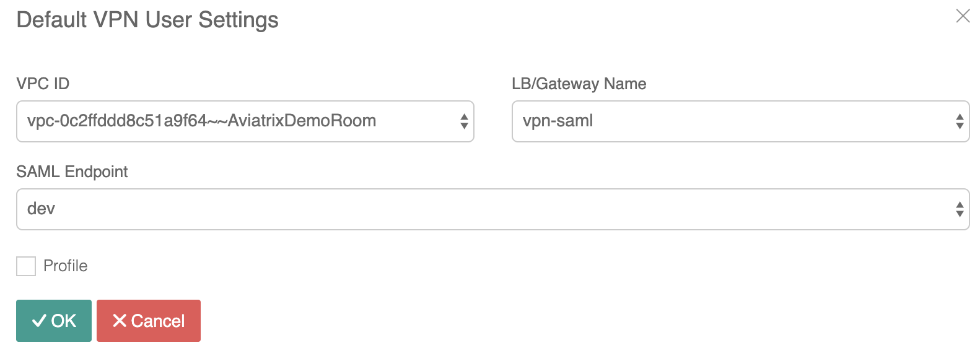The image size is (980, 348).
Task: Click the VPC ID field label
Action: 43,84
